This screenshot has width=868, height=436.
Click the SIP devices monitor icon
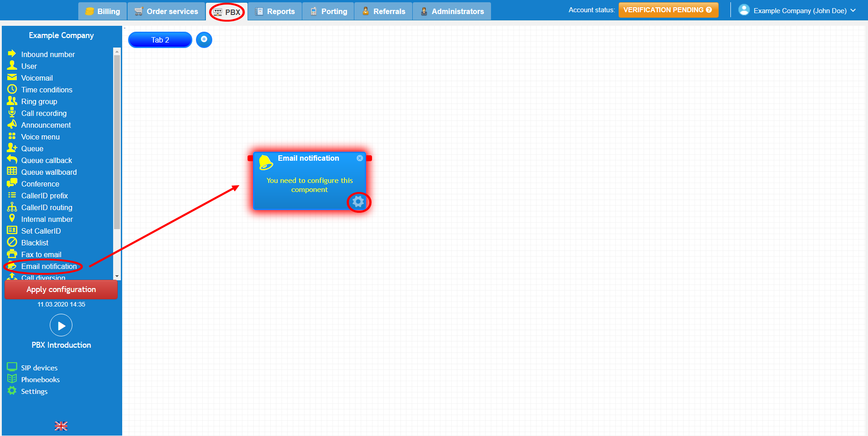12,367
